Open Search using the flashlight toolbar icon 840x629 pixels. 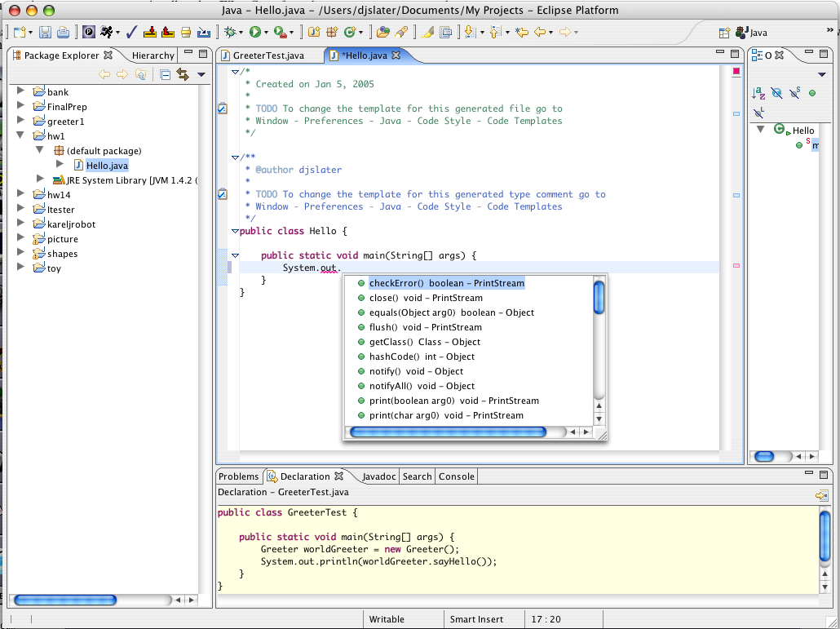[402, 33]
